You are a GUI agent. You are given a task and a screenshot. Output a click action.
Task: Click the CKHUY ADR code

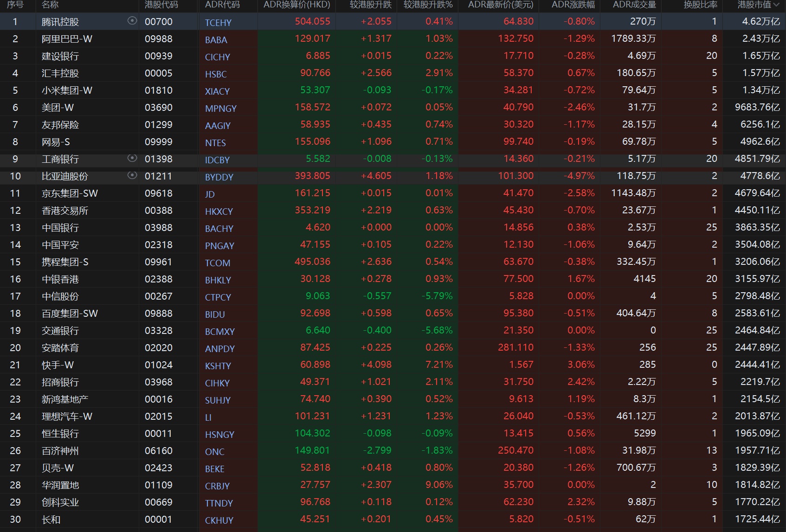(x=219, y=520)
